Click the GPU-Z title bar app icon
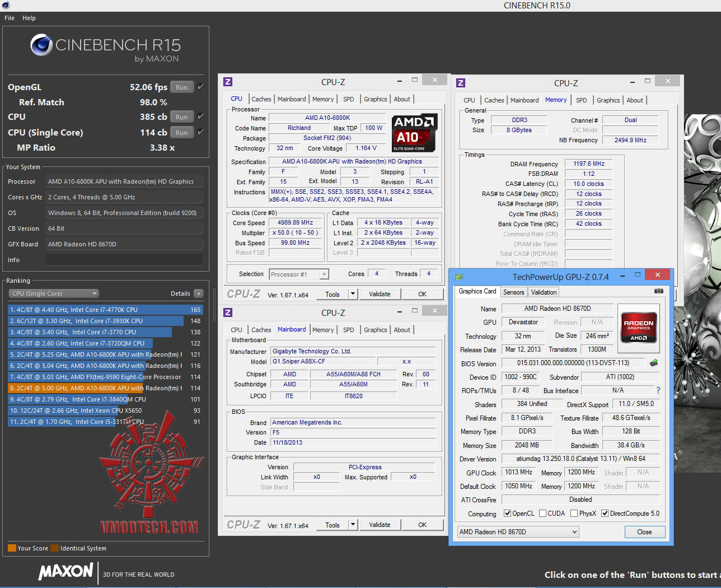This screenshot has width=721, height=588. click(x=460, y=277)
